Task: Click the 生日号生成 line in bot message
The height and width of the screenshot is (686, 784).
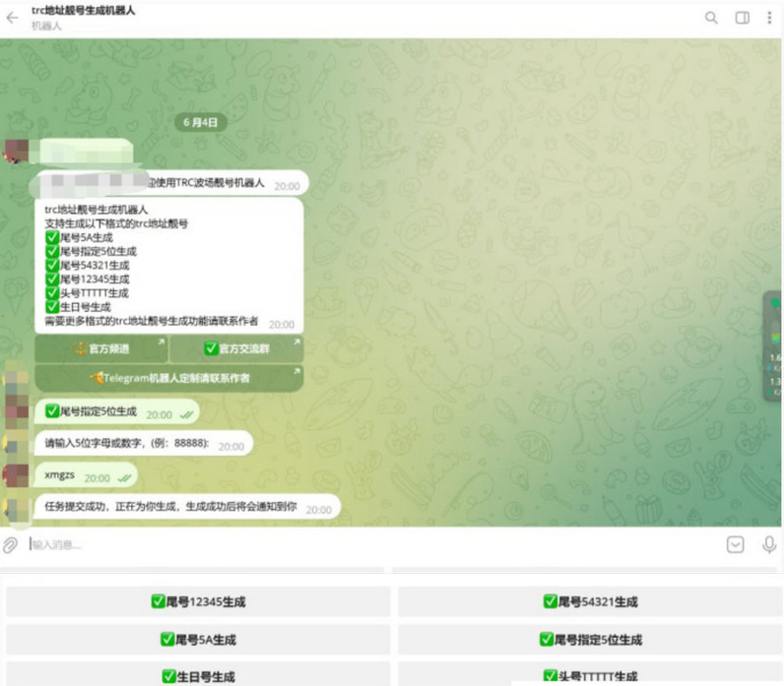Action: pos(78,307)
